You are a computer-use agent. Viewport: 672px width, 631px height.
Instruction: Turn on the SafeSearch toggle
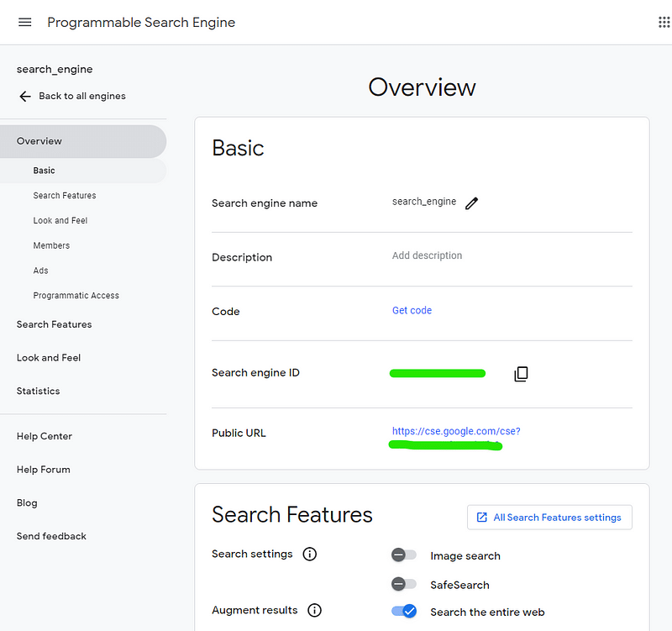coord(404,584)
